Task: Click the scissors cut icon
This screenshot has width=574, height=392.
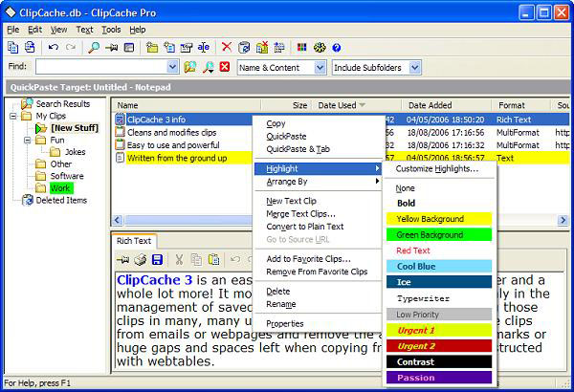Action: tap(179, 260)
